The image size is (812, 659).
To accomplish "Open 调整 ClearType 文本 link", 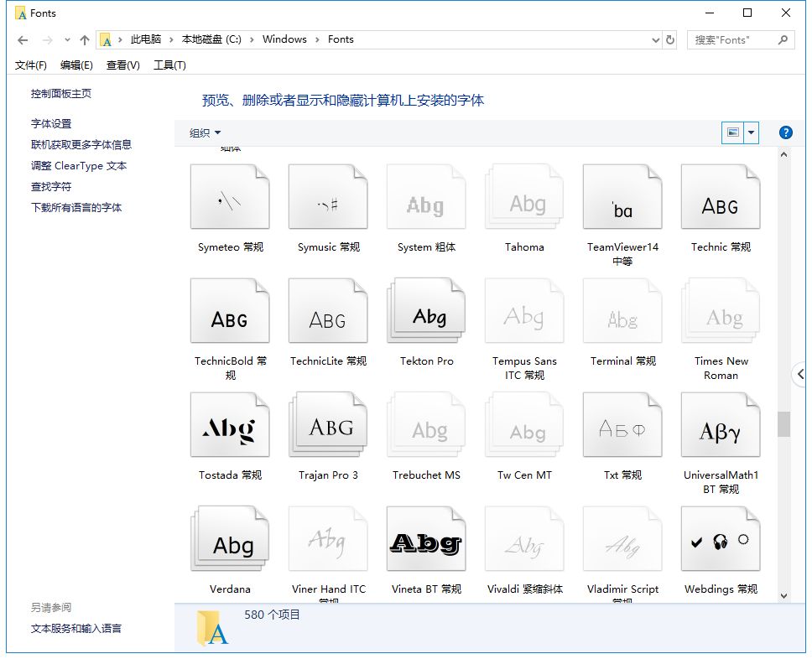I will point(79,166).
